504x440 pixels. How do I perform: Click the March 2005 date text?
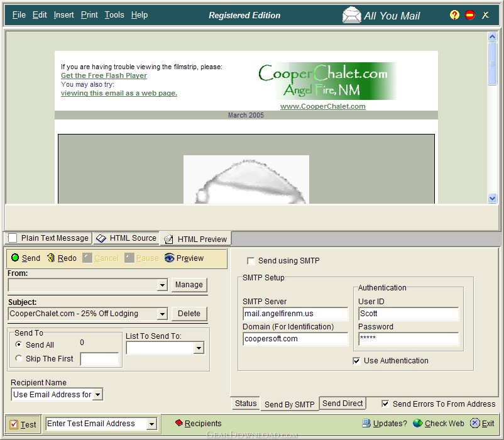click(246, 115)
